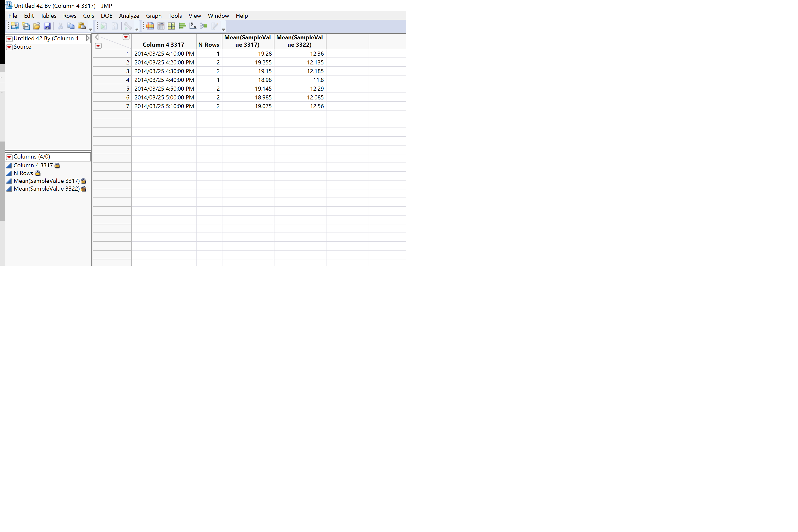Open an existing data file
This screenshot has height=532, width=798.
[36, 26]
